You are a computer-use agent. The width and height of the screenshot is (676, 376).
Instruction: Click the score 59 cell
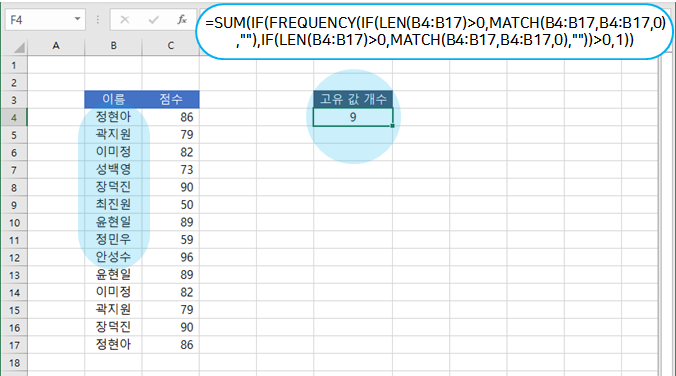point(171,239)
